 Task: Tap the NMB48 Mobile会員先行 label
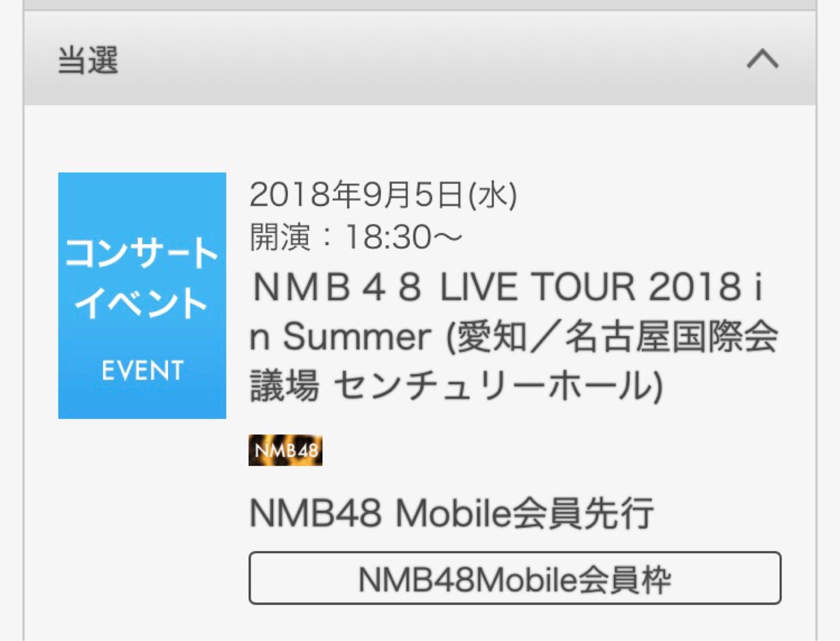tap(451, 513)
